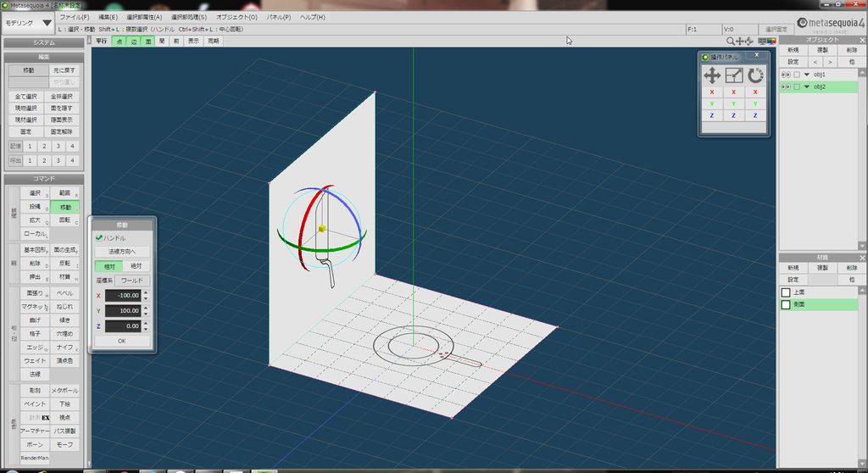This screenshot has height=473, width=868.
Task: Toggle 辺 edge display mode
Action: pos(133,42)
